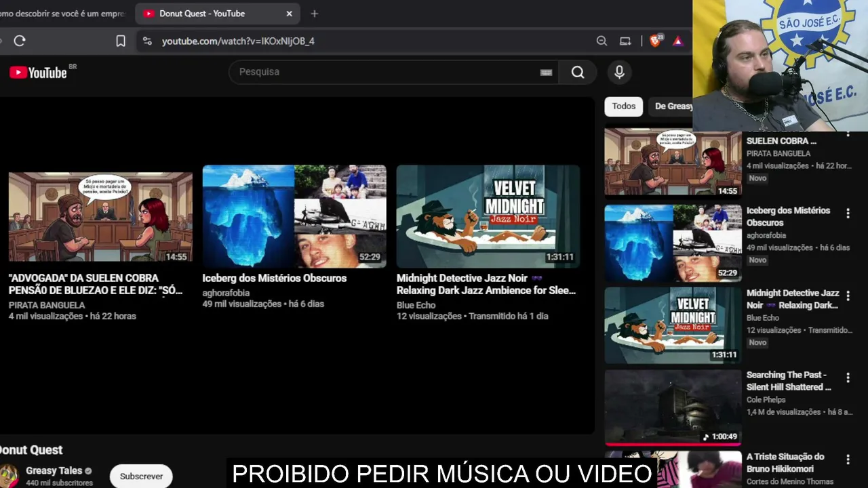Open end-screen channel aghorafobia
The image size is (868, 488).
click(x=226, y=293)
